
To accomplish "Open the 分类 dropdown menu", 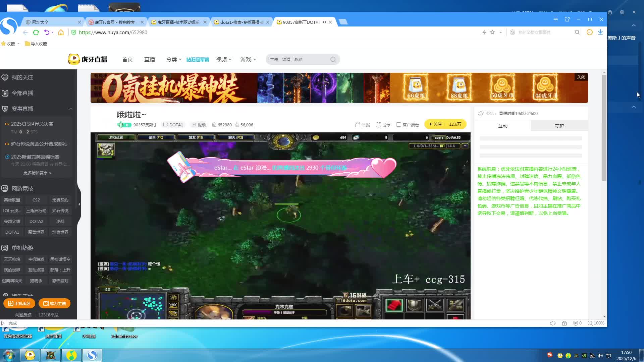I will [x=174, y=60].
